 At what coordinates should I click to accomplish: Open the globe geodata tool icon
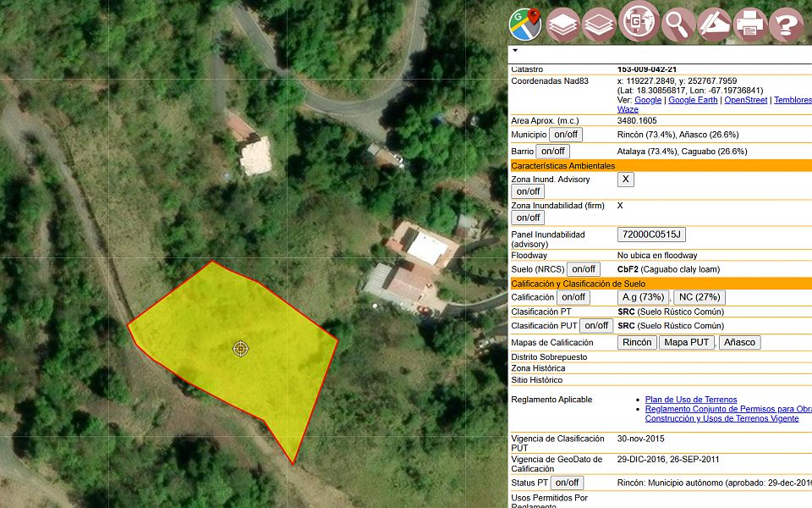pos(639,22)
